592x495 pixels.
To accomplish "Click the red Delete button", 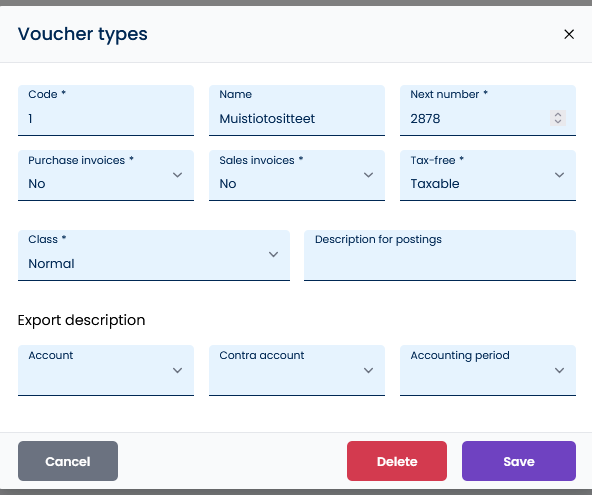I will 397,461.
